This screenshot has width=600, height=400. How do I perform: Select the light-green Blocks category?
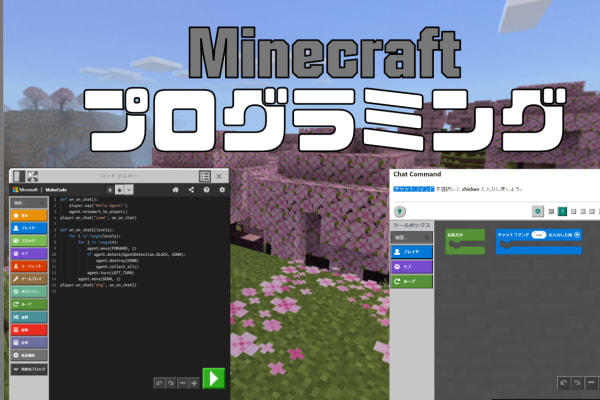click(x=29, y=241)
